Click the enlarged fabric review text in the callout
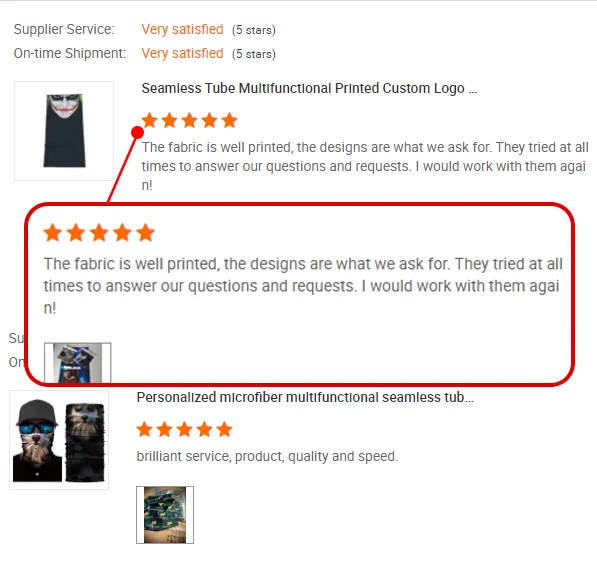 coord(303,286)
